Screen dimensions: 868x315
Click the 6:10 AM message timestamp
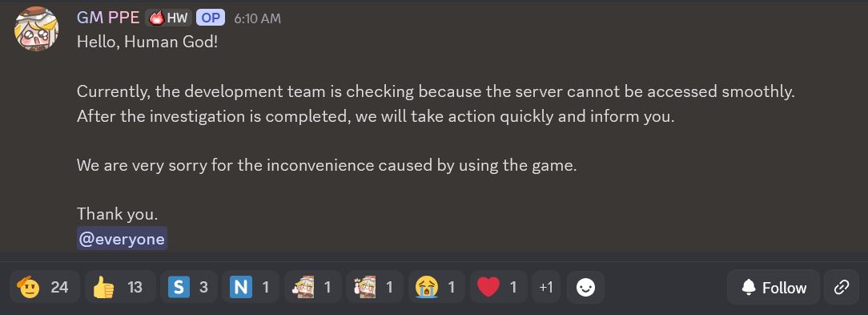[257, 18]
